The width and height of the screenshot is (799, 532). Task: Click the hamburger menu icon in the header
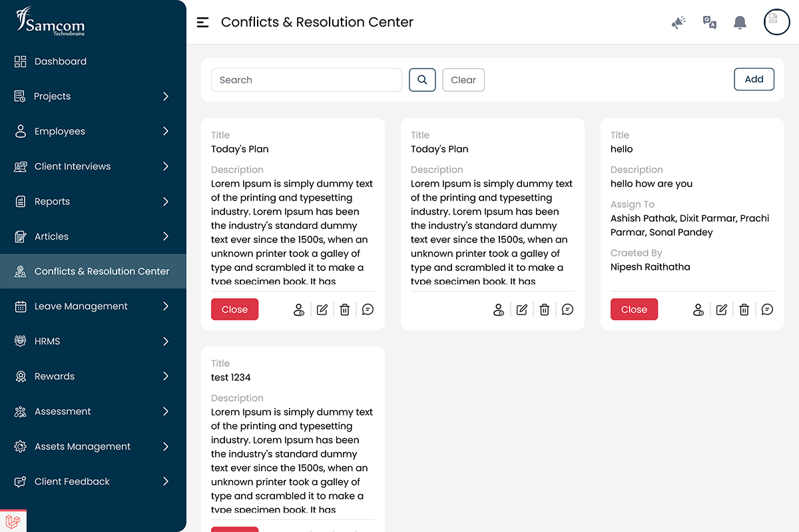click(203, 22)
